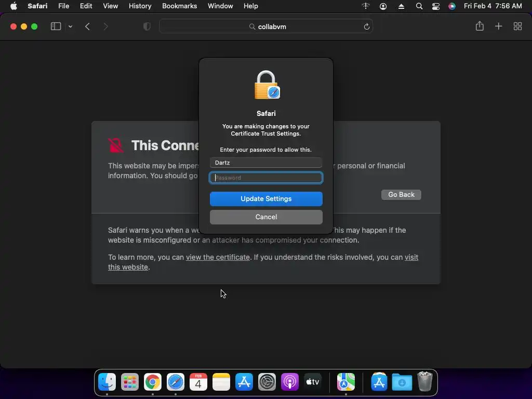Open the Applications folder stack in the Dock

pos(379,382)
